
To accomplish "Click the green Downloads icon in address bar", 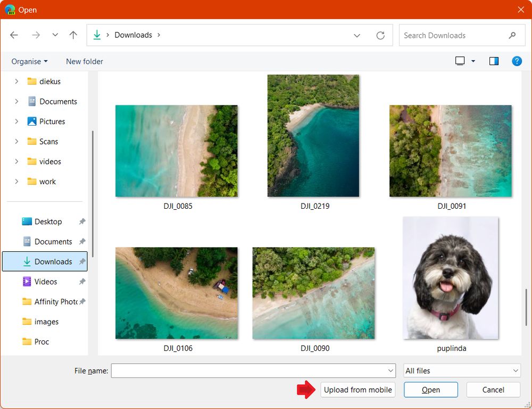I will click(x=97, y=35).
